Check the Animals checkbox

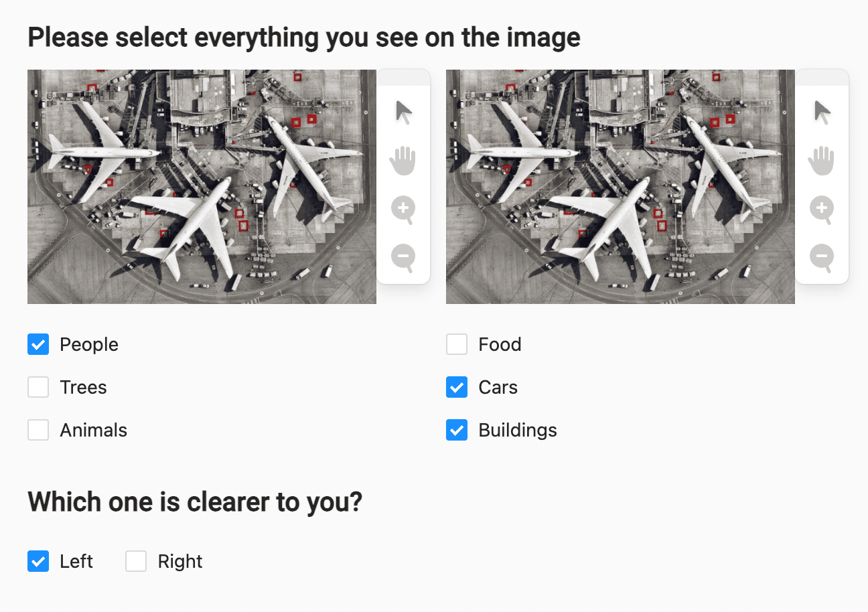tap(38, 430)
